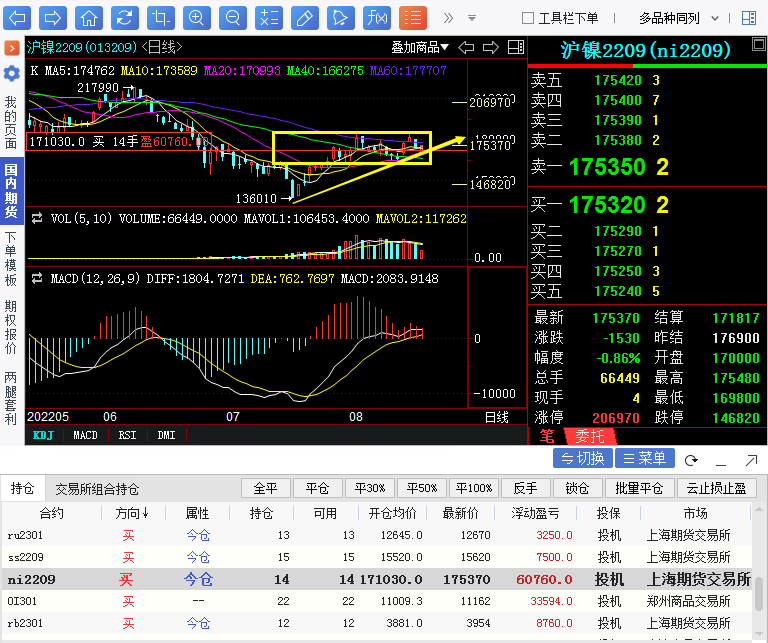This screenshot has height=643, width=768.
Task: Zoom in using the magnifier plus icon
Action: (x=196, y=17)
